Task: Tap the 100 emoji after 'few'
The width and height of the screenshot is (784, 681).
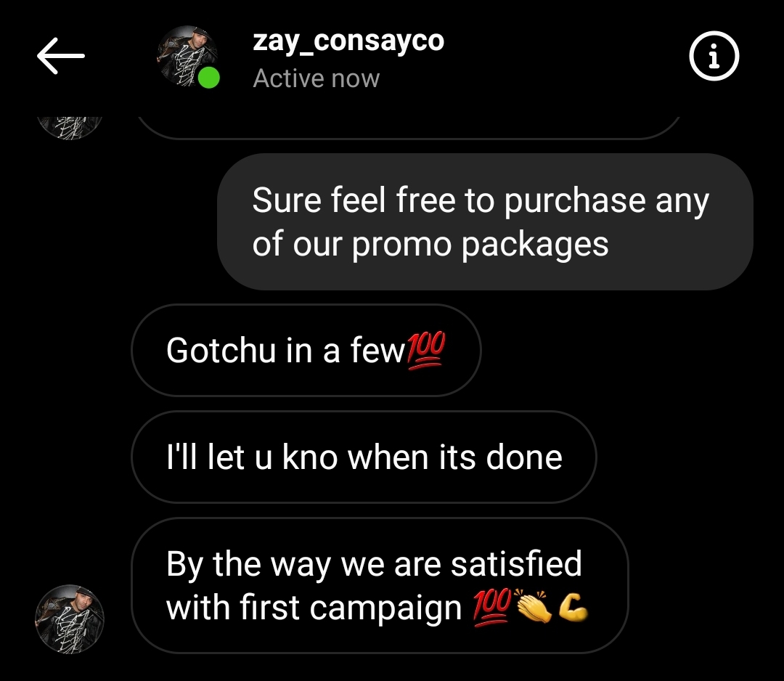Action: tap(425, 351)
